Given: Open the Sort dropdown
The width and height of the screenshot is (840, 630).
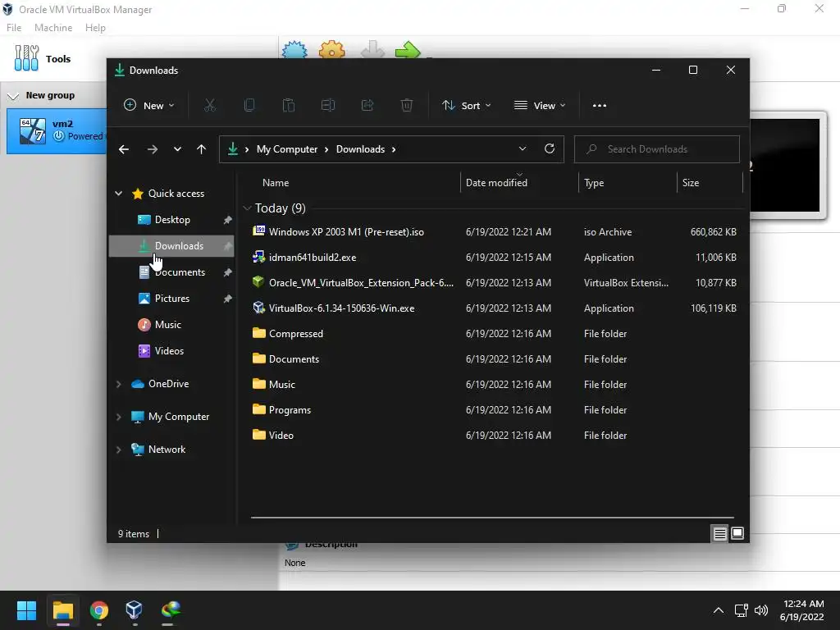Looking at the screenshot, I should [466, 106].
